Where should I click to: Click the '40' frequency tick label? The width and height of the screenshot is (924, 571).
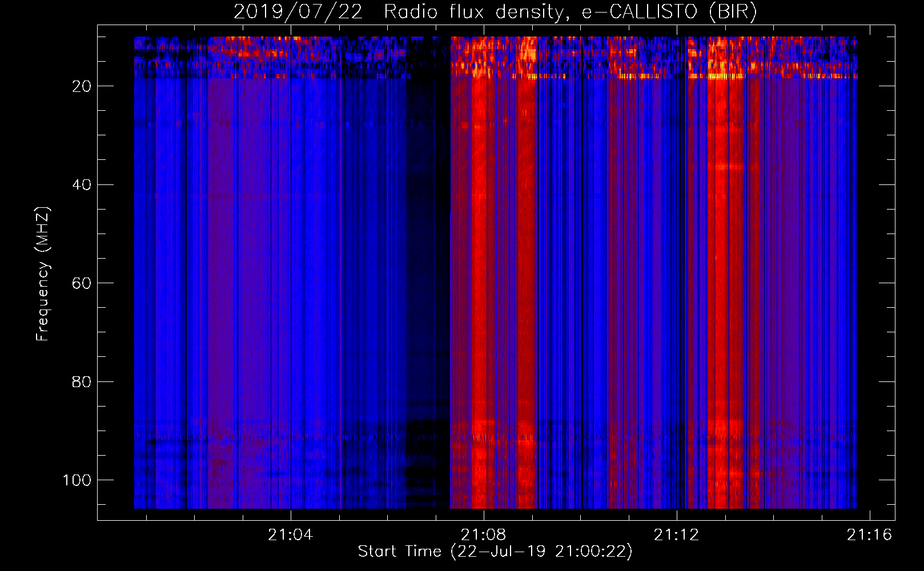pos(82,185)
